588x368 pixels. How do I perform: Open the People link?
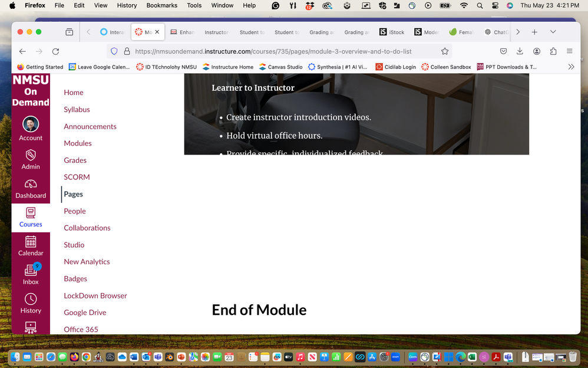tap(75, 211)
